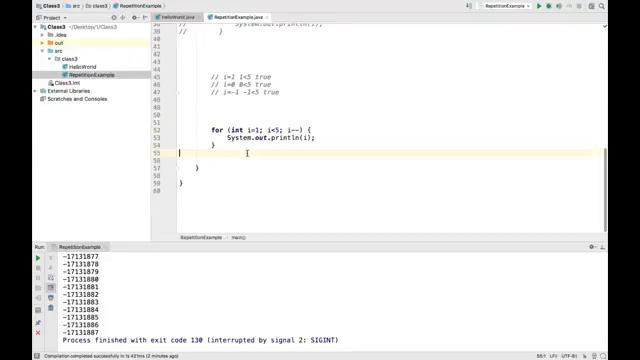
Task: Expand External Libraries node
Action: (35, 91)
